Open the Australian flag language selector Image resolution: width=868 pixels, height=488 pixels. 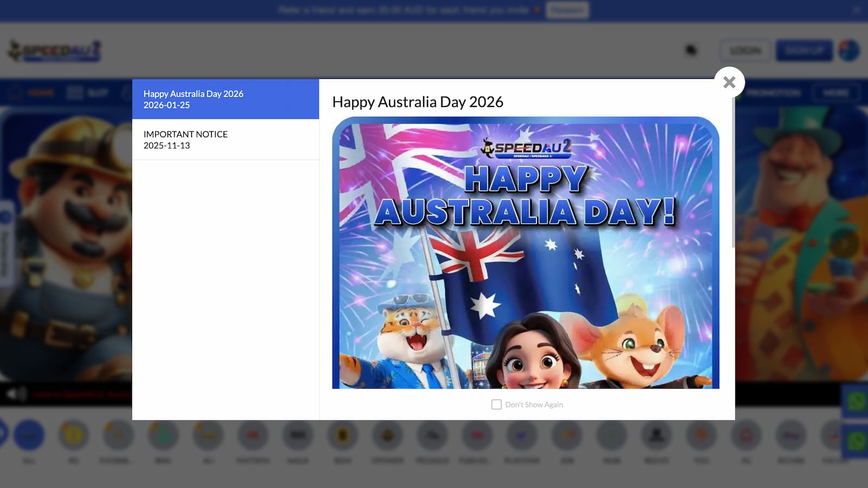pyautogui.click(x=848, y=50)
